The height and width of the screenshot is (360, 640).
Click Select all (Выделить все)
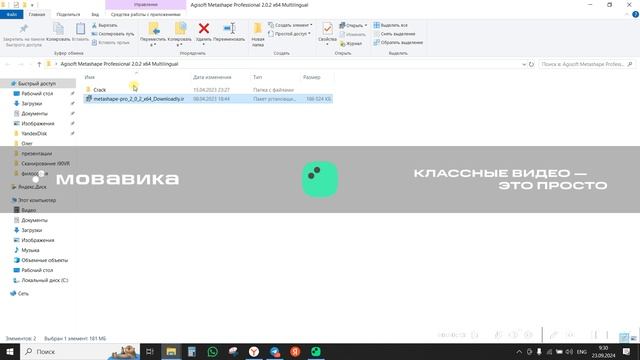pyautogui.click(x=391, y=25)
